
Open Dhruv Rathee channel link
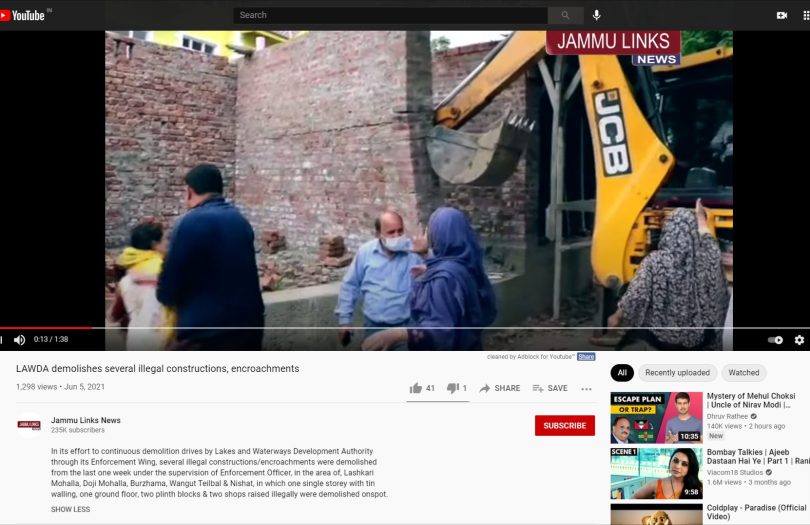click(727, 416)
